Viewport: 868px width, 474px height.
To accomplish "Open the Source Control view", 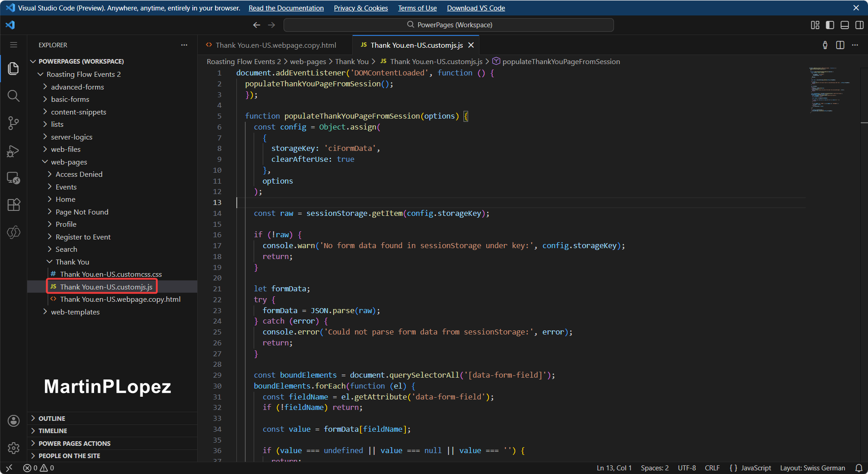I will click(x=14, y=123).
